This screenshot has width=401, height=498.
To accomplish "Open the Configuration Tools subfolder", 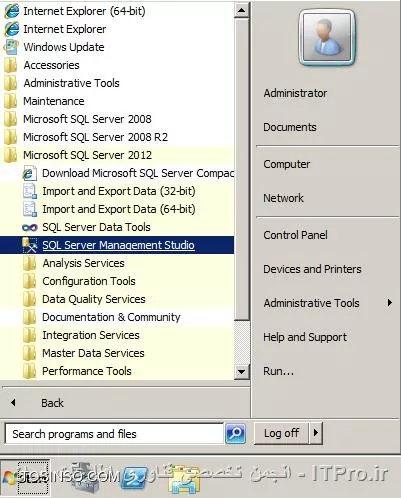I will pyautogui.click(x=117, y=281).
